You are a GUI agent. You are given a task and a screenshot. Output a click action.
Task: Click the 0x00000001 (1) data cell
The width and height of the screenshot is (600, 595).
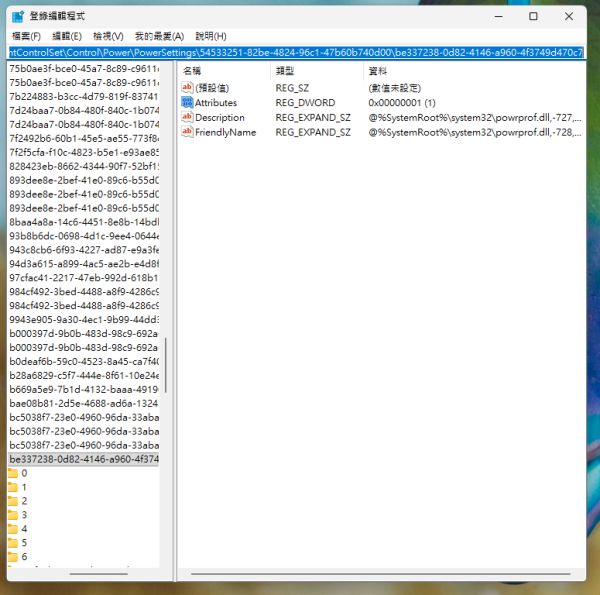[402, 103]
